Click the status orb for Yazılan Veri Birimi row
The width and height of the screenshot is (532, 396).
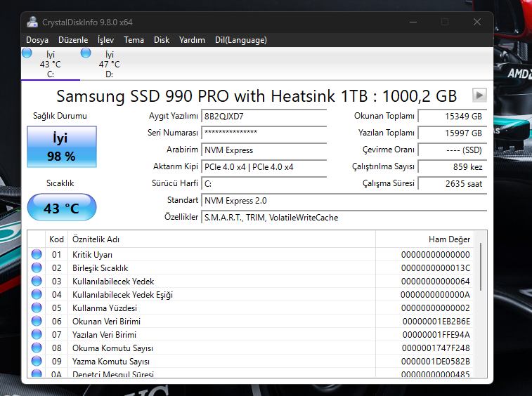[x=37, y=335]
